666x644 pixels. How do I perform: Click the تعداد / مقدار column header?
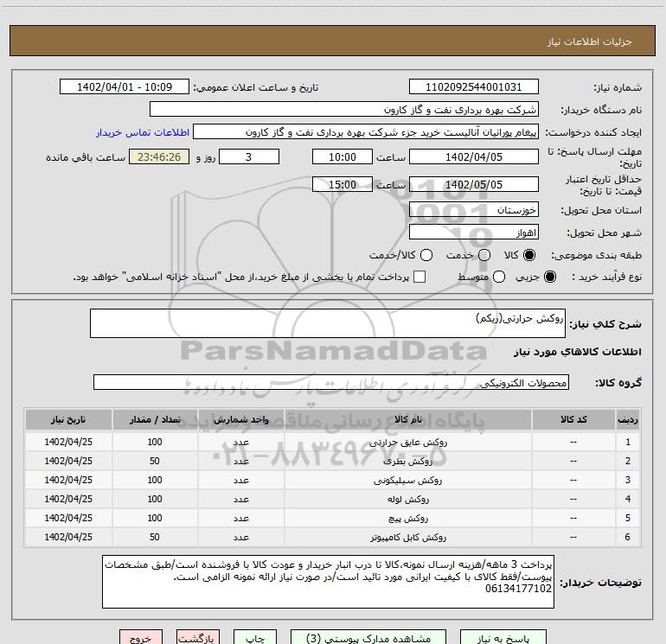[155, 419]
